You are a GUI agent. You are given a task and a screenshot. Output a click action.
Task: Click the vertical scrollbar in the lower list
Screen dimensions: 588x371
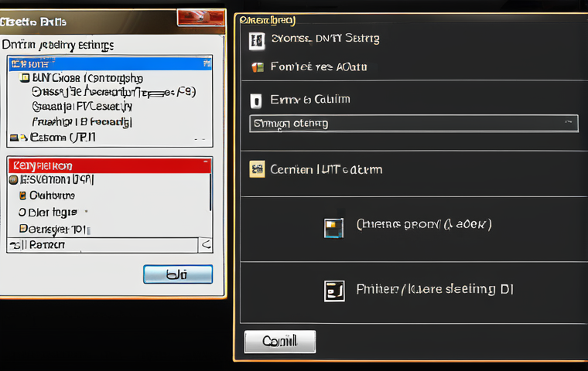pyautogui.click(x=210, y=192)
